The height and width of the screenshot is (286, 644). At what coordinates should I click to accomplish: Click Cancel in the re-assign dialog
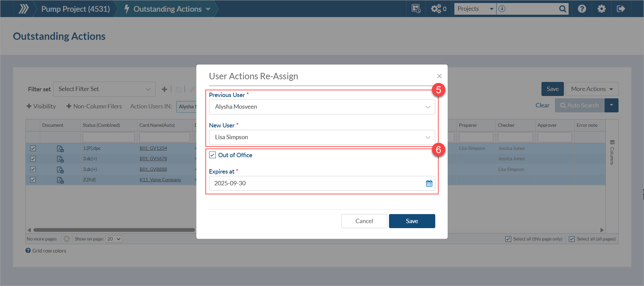[x=364, y=221]
